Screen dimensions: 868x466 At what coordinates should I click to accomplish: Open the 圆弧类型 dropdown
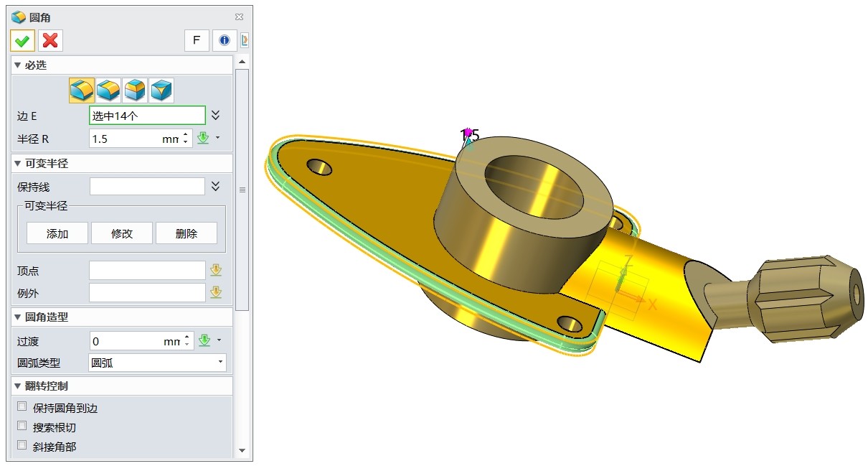click(x=157, y=363)
